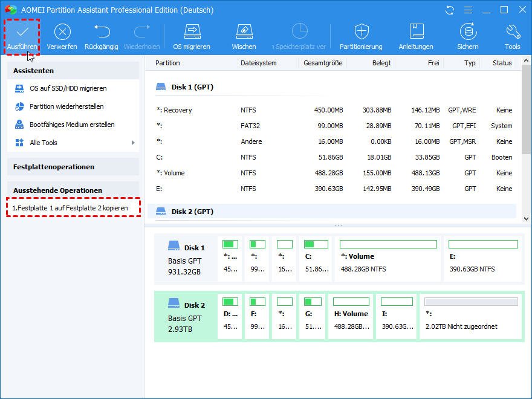
Task: Open the OS migrieren tool
Action: [192, 33]
